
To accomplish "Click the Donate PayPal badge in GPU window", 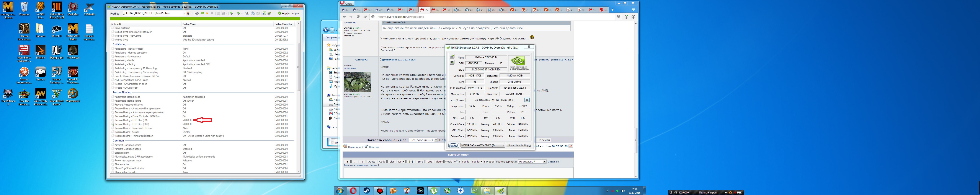I will coord(454,145).
